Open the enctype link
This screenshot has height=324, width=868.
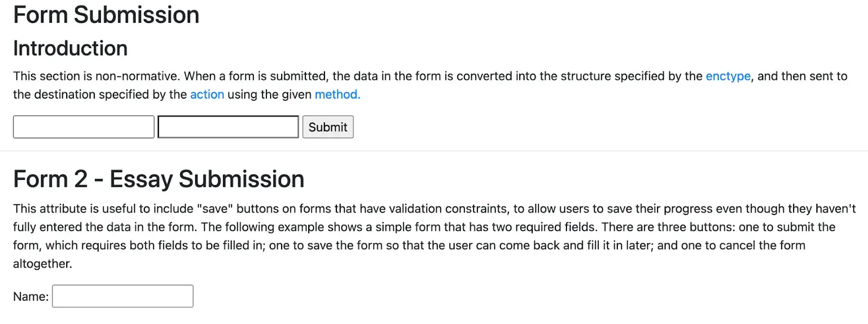(728, 76)
